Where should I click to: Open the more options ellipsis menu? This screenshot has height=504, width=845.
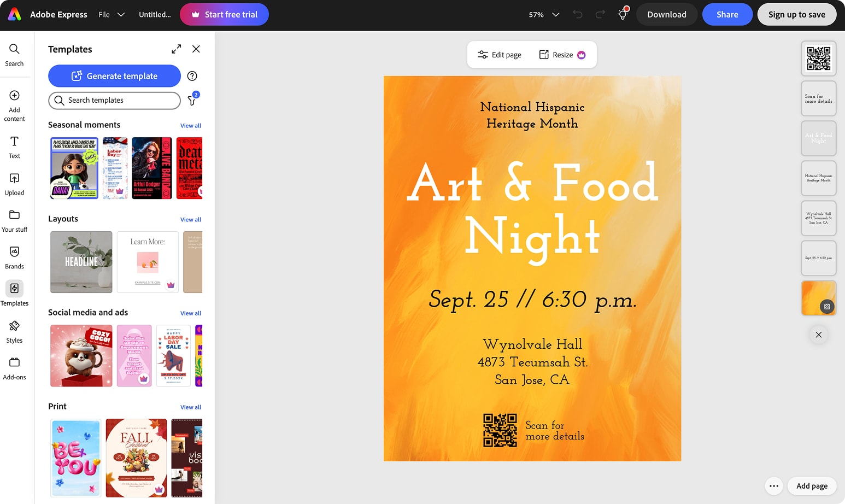pyautogui.click(x=774, y=486)
